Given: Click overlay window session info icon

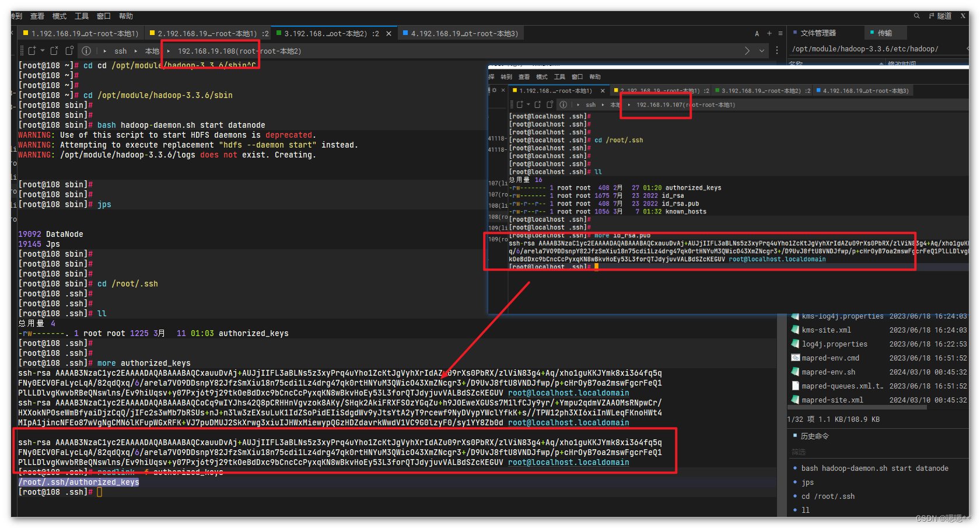Looking at the screenshot, I should [563, 105].
